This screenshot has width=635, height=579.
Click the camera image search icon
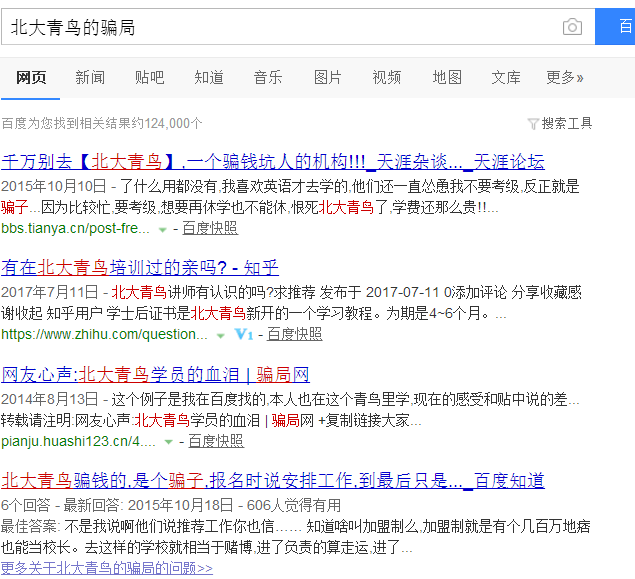coord(572,27)
